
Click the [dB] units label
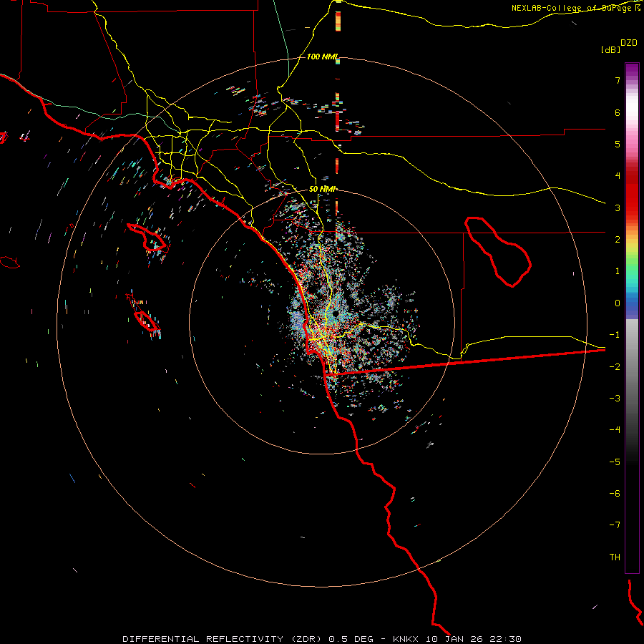pyautogui.click(x=610, y=49)
